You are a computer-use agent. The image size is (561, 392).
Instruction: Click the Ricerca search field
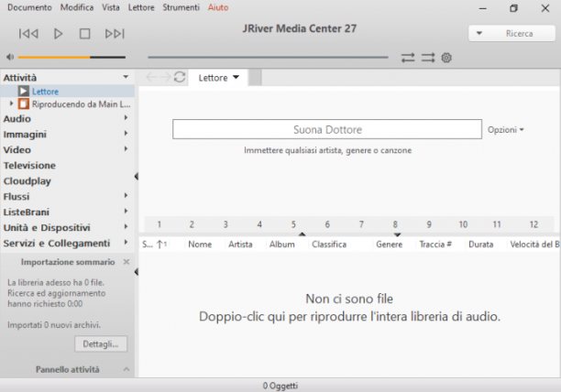[520, 34]
